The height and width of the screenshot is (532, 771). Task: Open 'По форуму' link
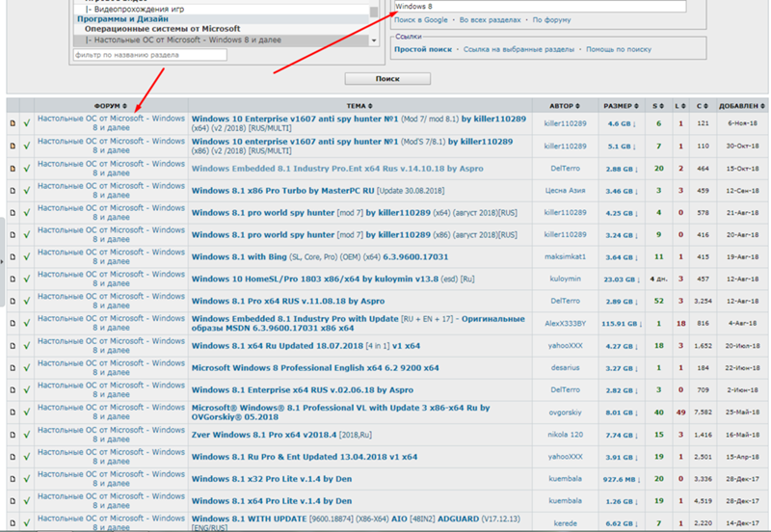coord(551,20)
